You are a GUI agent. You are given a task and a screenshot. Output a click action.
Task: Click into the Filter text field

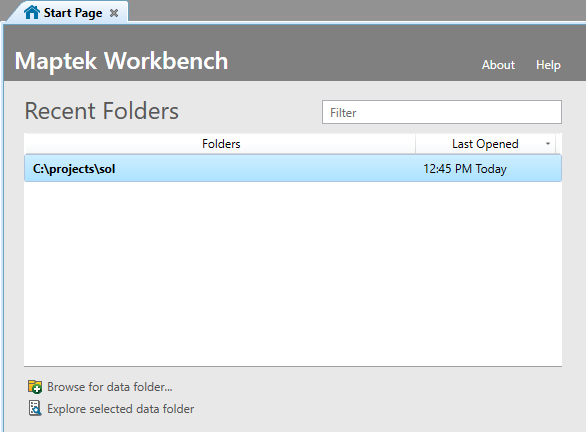[x=442, y=112]
